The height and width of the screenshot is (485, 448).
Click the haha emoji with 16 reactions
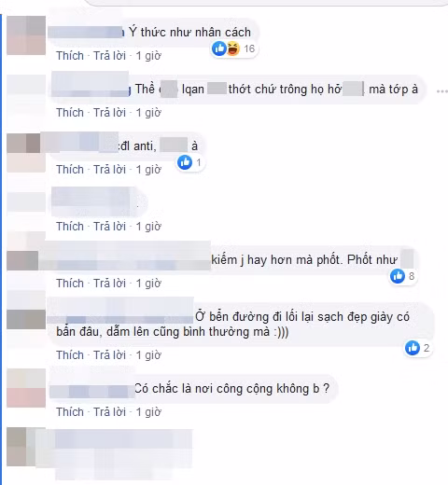click(233, 48)
